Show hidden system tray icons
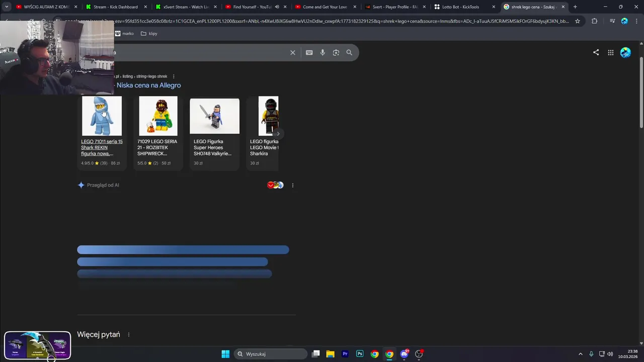Viewport: 644px width, 362px height. click(x=580, y=354)
